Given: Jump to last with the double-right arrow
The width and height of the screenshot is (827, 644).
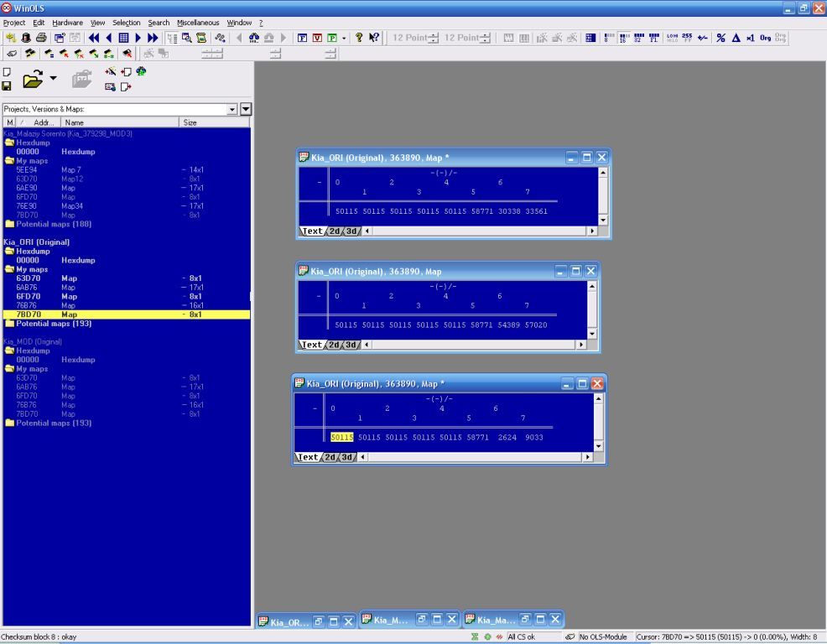Looking at the screenshot, I should 153,38.
